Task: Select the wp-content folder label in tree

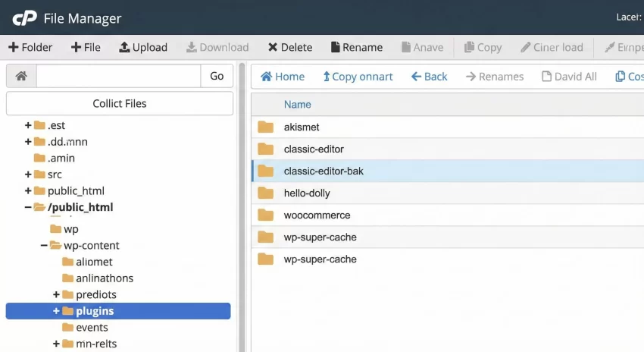Action: click(x=91, y=246)
